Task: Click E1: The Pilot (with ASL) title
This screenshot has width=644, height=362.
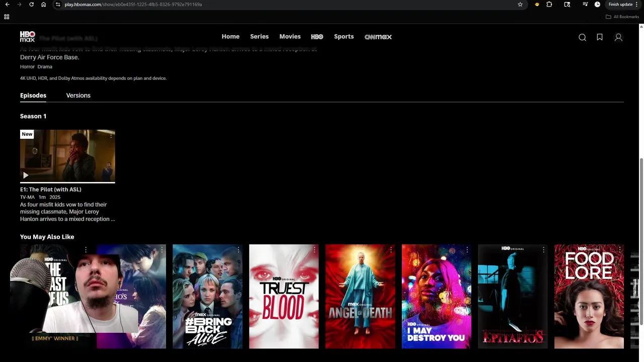Action: [x=50, y=190]
